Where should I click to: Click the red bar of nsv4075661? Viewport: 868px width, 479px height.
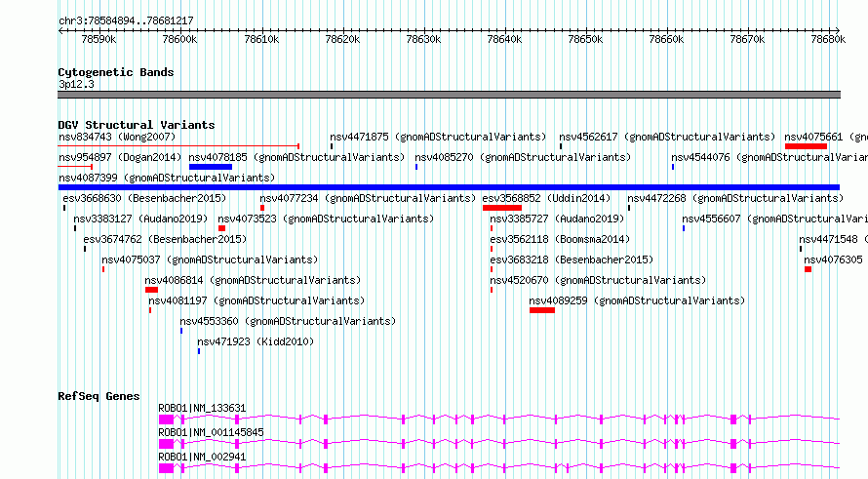pyautogui.click(x=806, y=146)
